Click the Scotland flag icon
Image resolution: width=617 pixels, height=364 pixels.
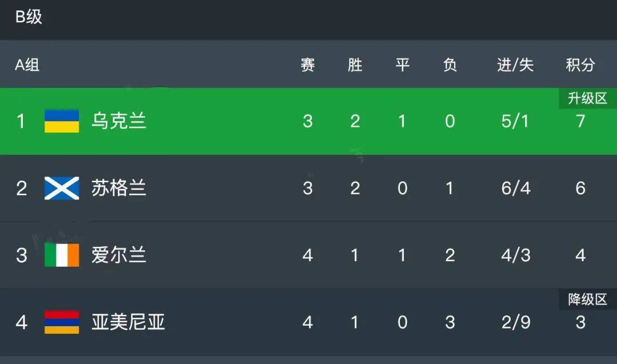[62, 188]
